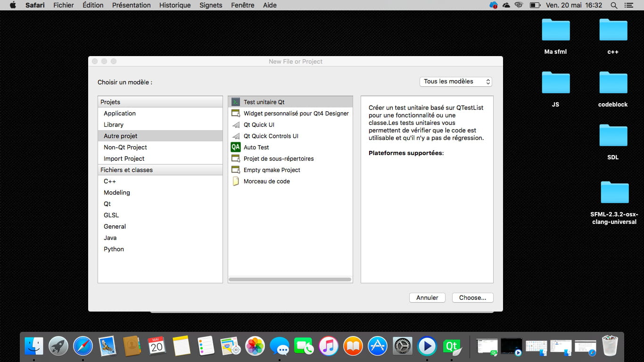Open App Store from the Dock
Viewport: 644px width, 362px height.
tap(378, 347)
